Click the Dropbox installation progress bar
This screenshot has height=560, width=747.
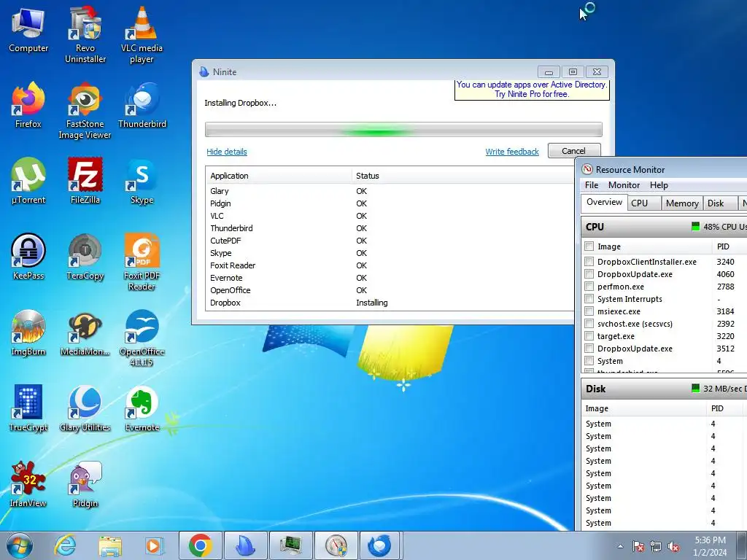tap(403, 130)
